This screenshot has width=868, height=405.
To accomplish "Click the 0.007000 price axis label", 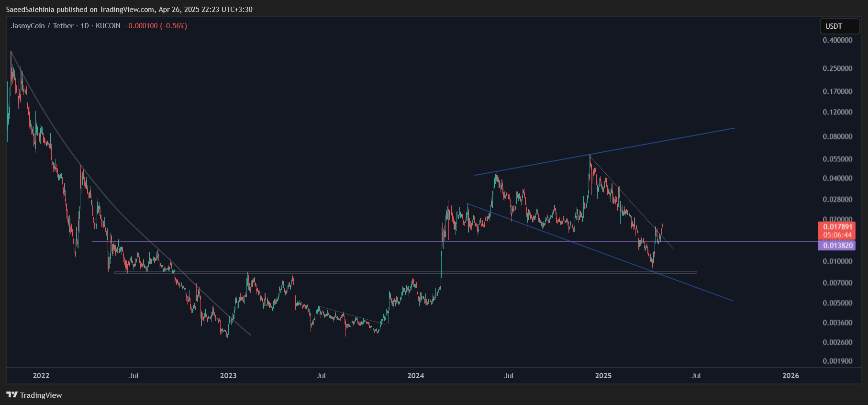I will click(837, 283).
